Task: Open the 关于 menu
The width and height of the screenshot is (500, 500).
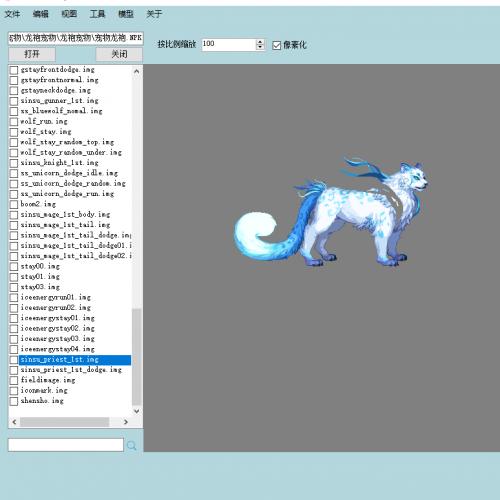Action: click(154, 14)
